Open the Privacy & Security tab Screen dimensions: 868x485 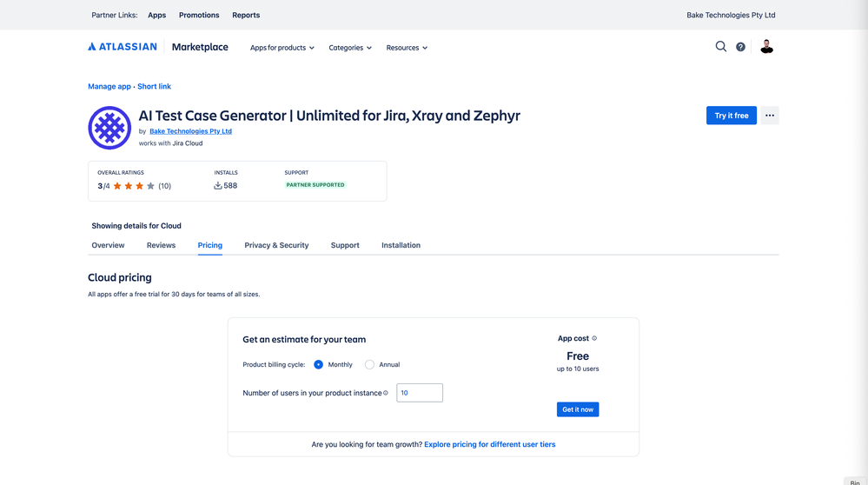click(x=276, y=245)
